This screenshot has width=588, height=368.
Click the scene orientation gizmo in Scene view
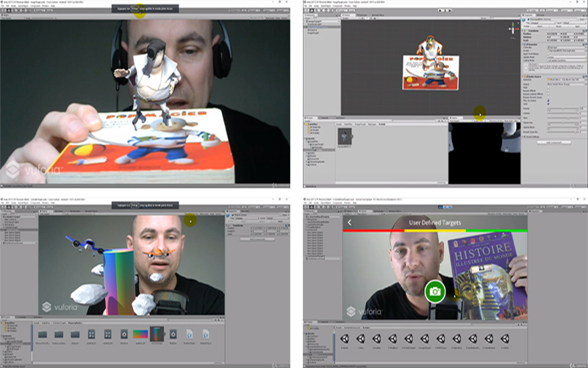coord(513,29)
